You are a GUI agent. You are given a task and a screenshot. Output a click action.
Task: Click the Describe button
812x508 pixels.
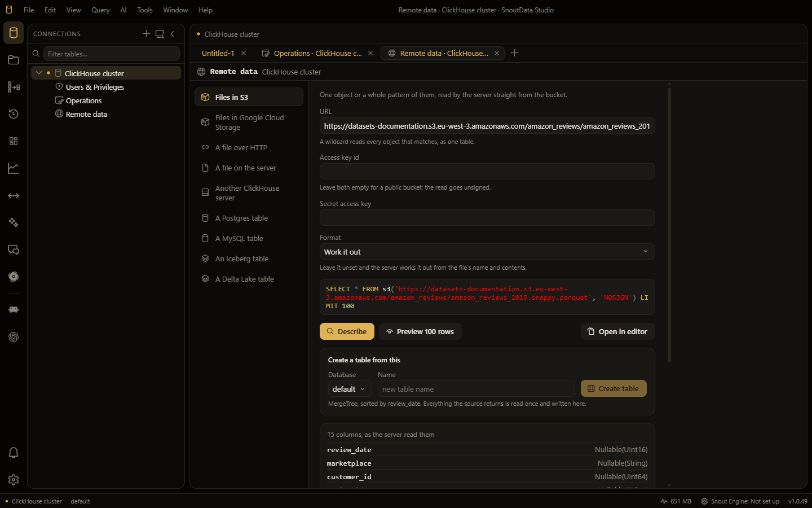coord(347,331)
